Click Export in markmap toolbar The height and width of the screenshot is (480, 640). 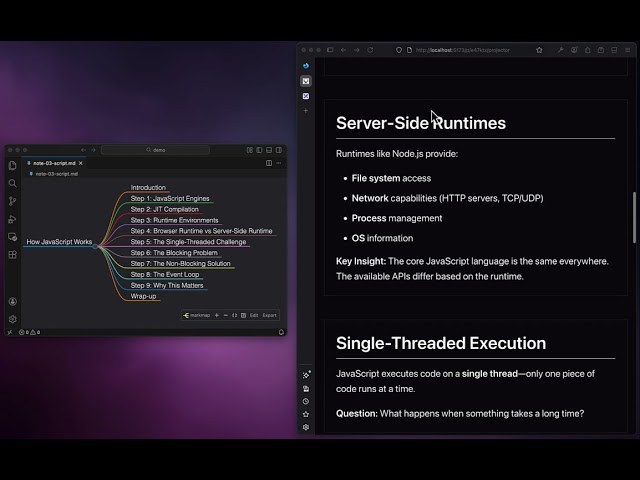269,316
